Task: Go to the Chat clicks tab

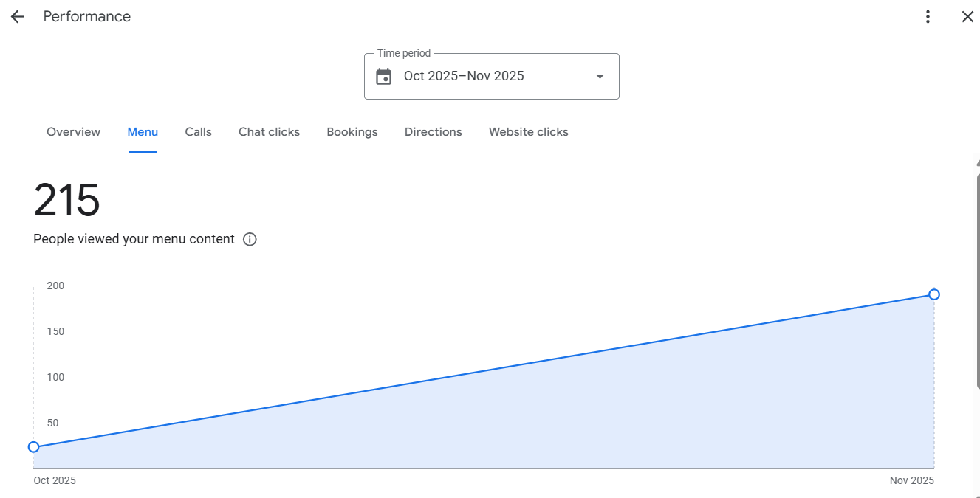Action: [269, 132]
